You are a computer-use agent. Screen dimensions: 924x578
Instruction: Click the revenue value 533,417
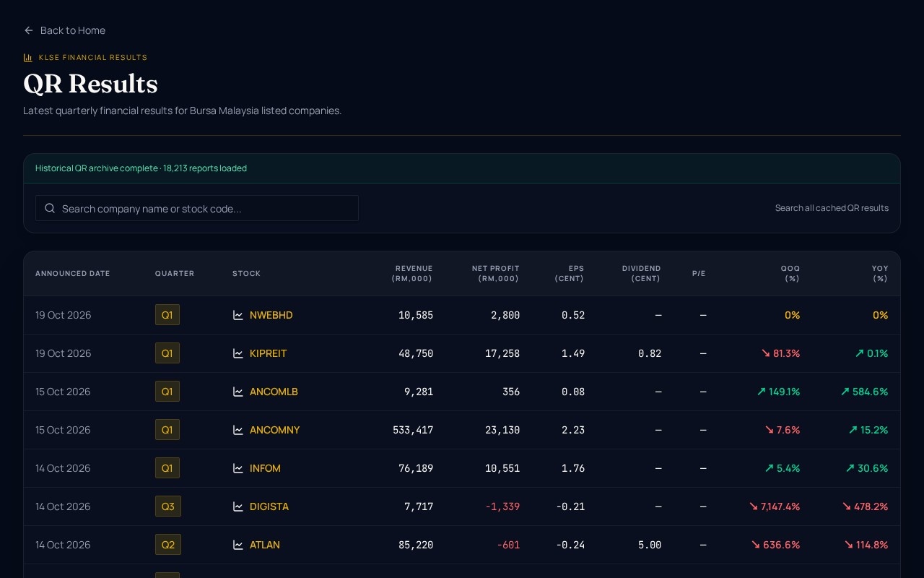[x=413, y=430]
